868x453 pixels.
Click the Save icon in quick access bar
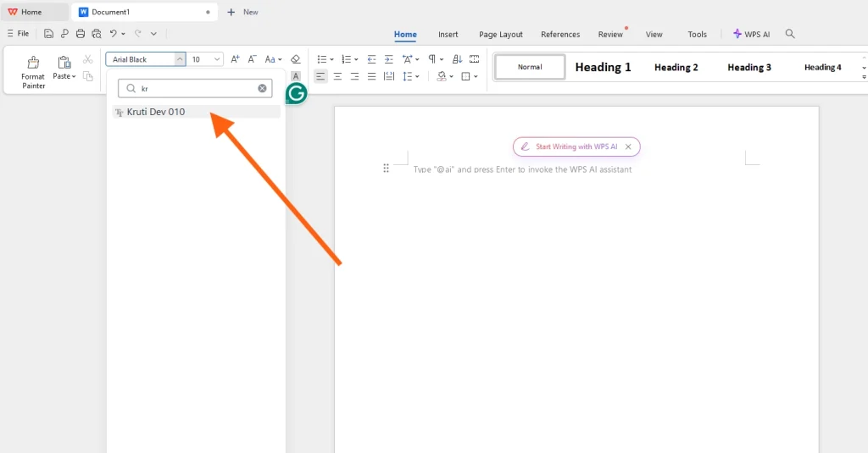click(48, 34)
